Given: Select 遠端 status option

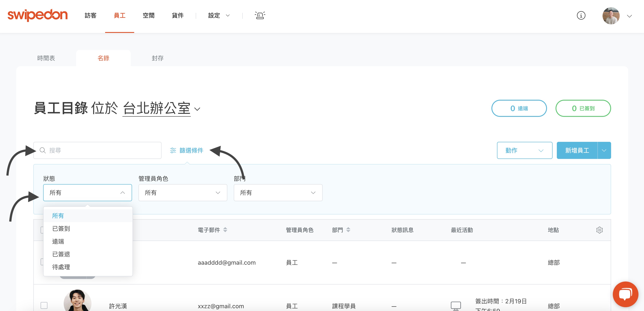Looking at the screenshot, I should (88, 241).
